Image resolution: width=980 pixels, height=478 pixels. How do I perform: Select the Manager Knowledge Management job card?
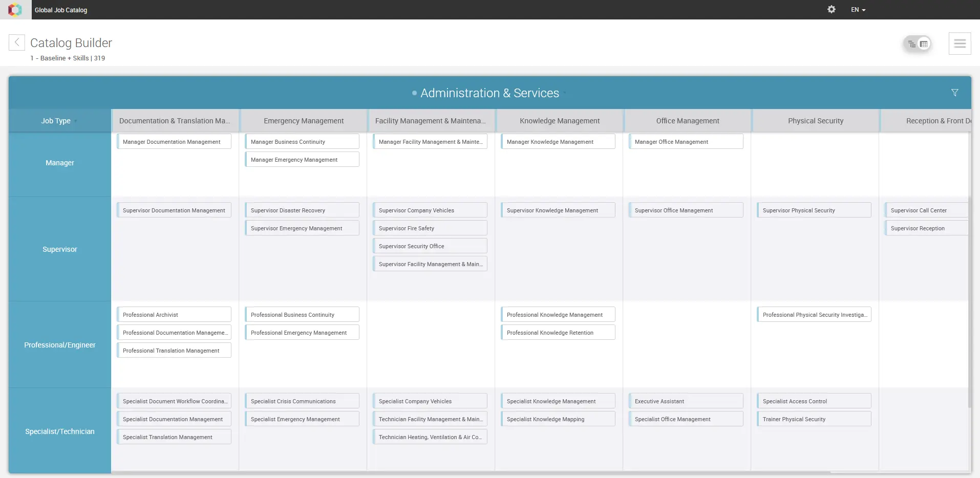[x=558, y=141]
